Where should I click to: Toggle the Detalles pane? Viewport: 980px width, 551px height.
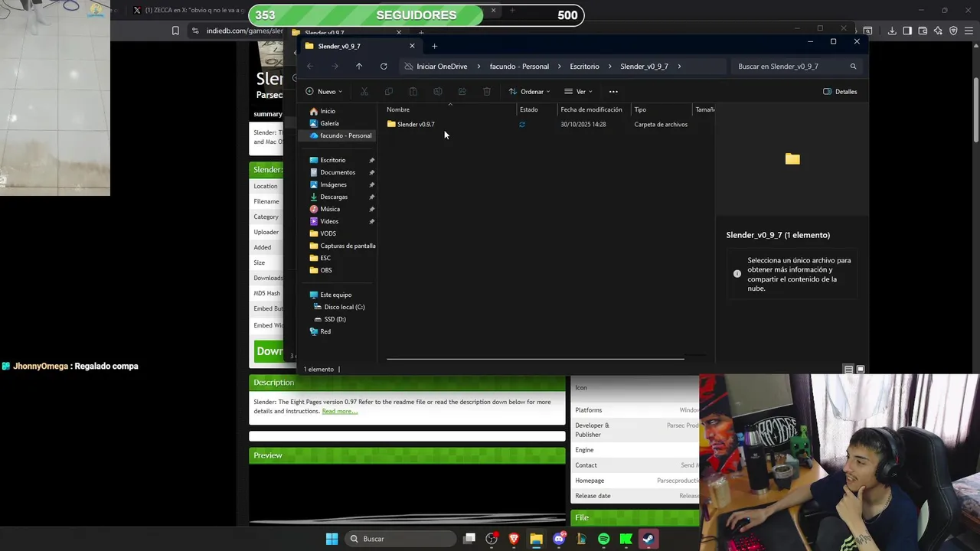pos(840,92)
